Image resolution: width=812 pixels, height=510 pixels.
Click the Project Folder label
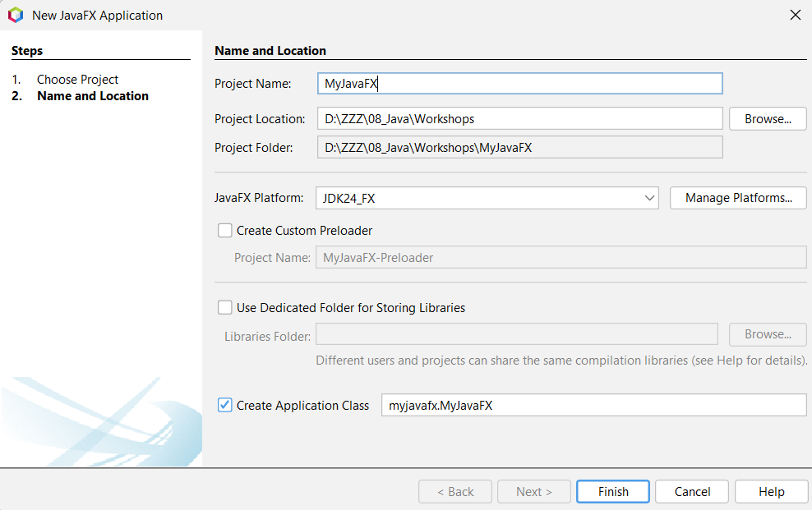click(254, 147)
